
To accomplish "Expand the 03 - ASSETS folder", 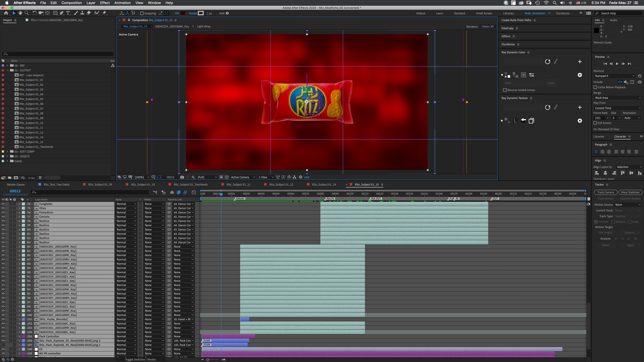I will (7, 156).
